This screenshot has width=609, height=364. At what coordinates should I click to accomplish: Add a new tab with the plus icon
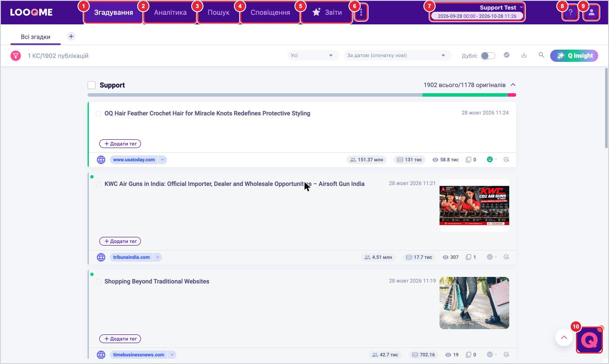(71, 37)
